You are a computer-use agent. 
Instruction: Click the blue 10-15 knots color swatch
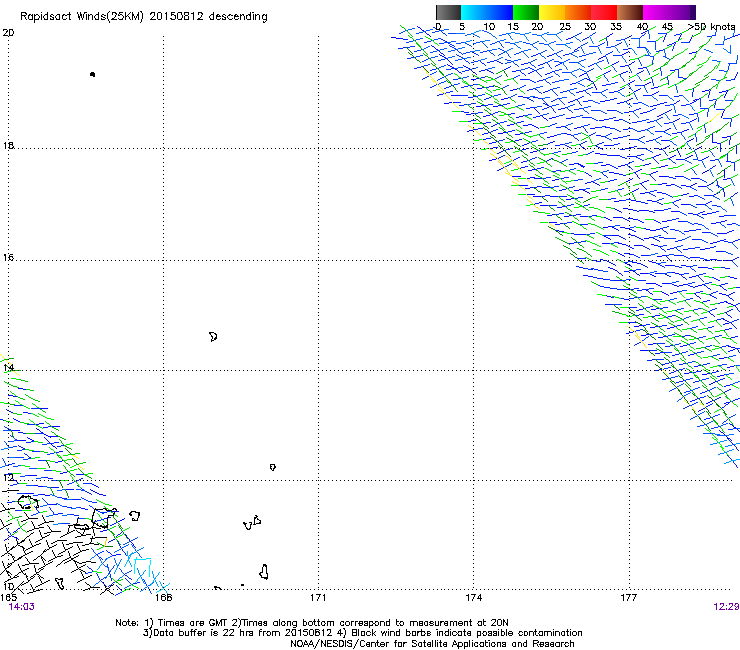point(500,12)
